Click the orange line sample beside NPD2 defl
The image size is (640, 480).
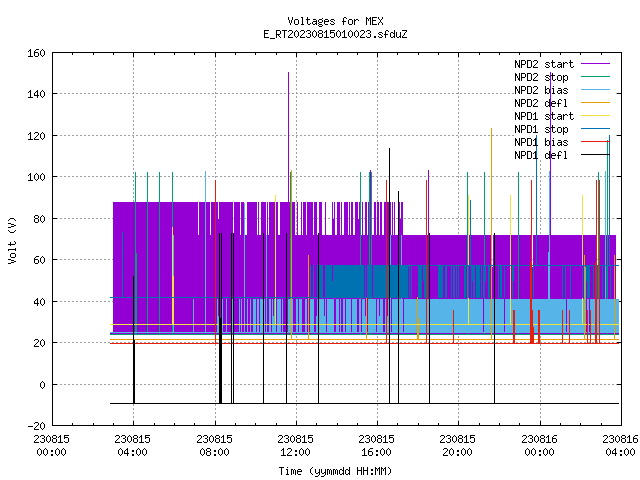click(x=596, y=103)
